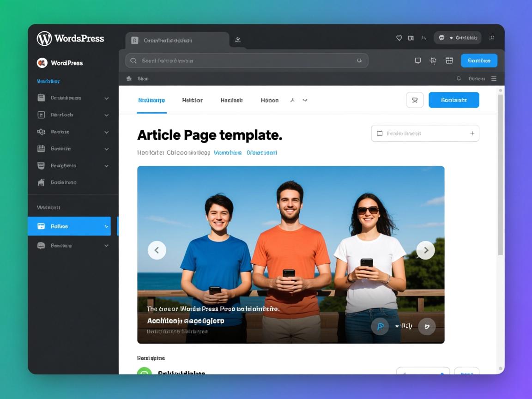The width and height of the screenshot is (532, 399).
Task: Click the blue send icon on slider image
Action: tap(380, 326)
